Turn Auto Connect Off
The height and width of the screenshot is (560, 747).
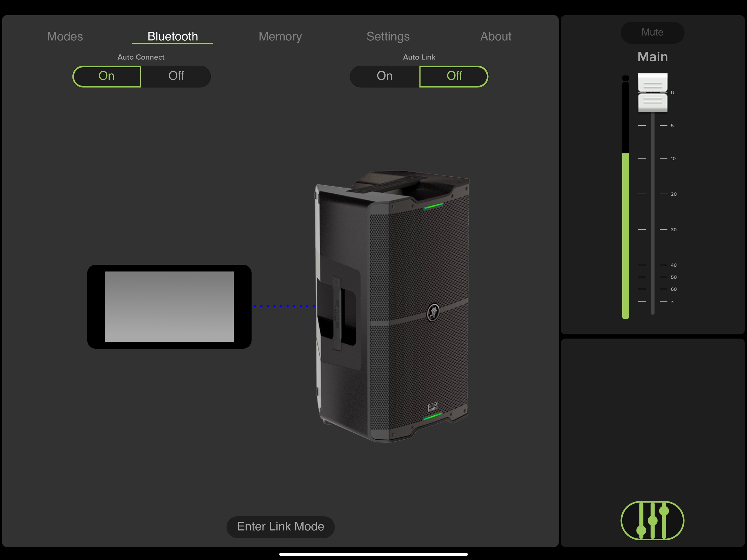(176, 76)
